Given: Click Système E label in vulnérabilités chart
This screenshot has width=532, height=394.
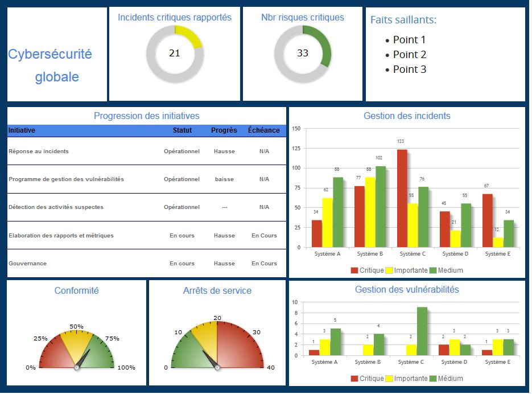Looking at the screenshot, I should point(498,362).
